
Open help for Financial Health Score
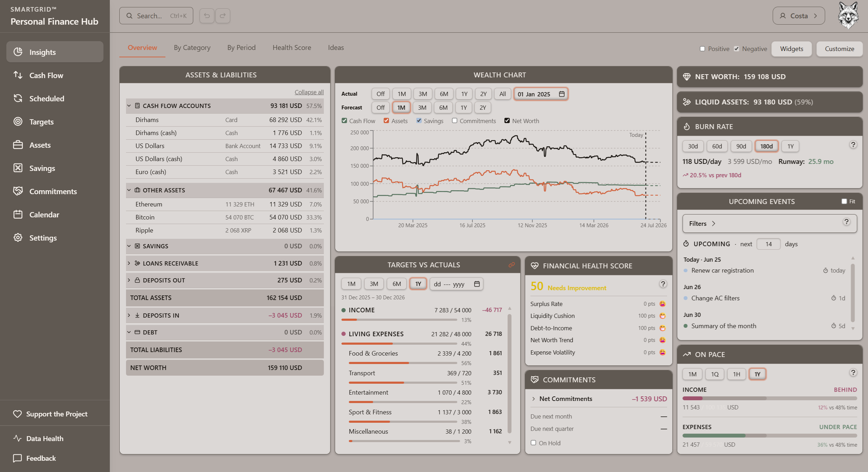click(663, 284)
